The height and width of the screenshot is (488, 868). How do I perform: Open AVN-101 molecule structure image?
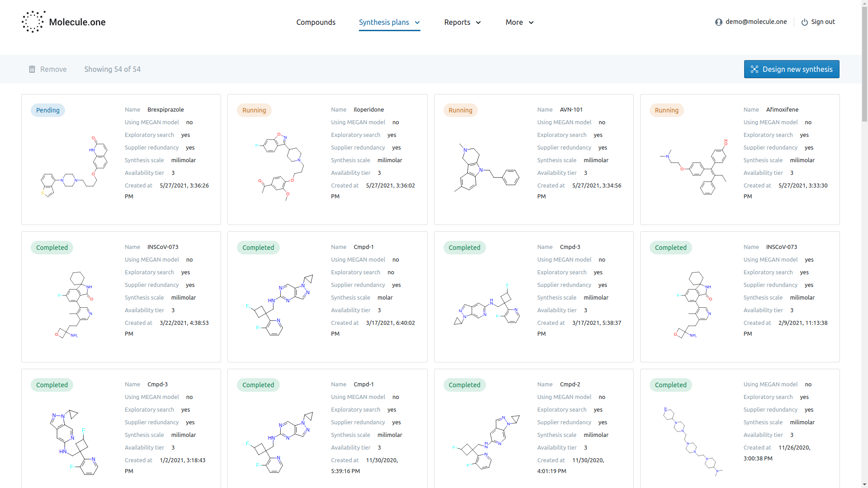click(x=487, y=167)
